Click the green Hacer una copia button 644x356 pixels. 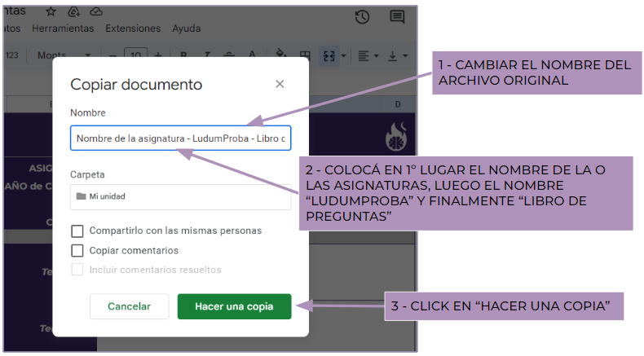coord(234,306)
